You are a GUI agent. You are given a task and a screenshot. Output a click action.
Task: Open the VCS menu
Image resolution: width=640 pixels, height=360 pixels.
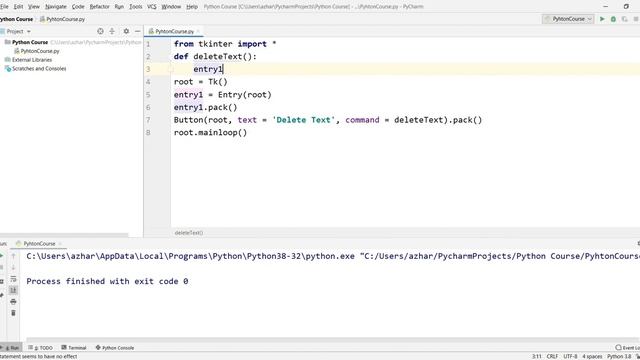pos(151,7)
